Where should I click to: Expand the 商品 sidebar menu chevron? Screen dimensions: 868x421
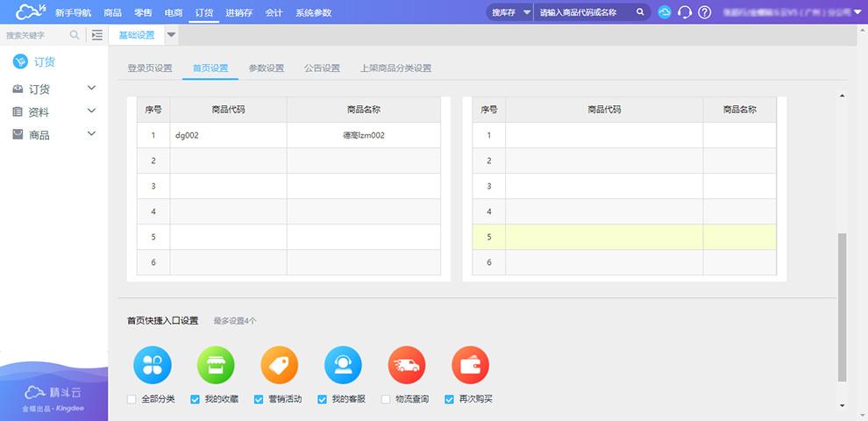click(92, 133)
